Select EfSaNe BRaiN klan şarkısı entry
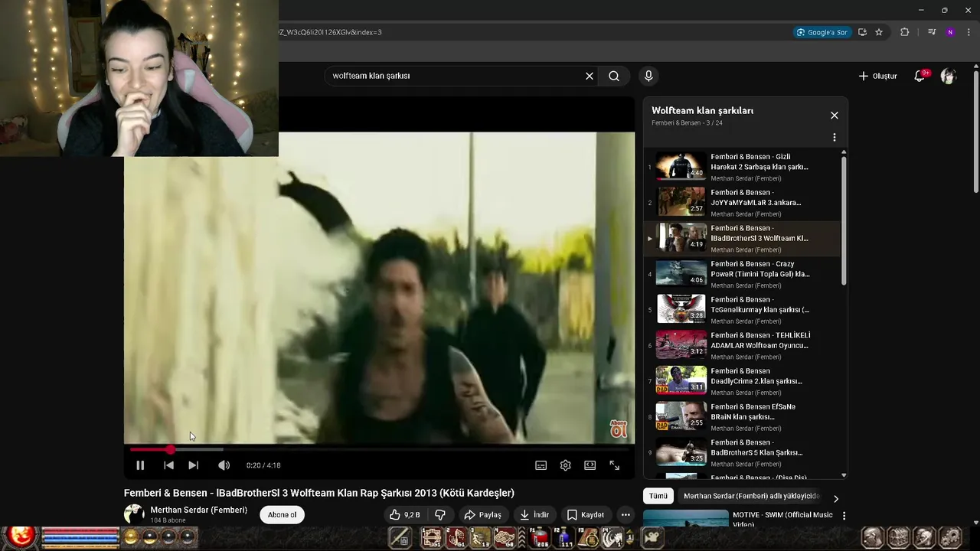 coord(743,416)
